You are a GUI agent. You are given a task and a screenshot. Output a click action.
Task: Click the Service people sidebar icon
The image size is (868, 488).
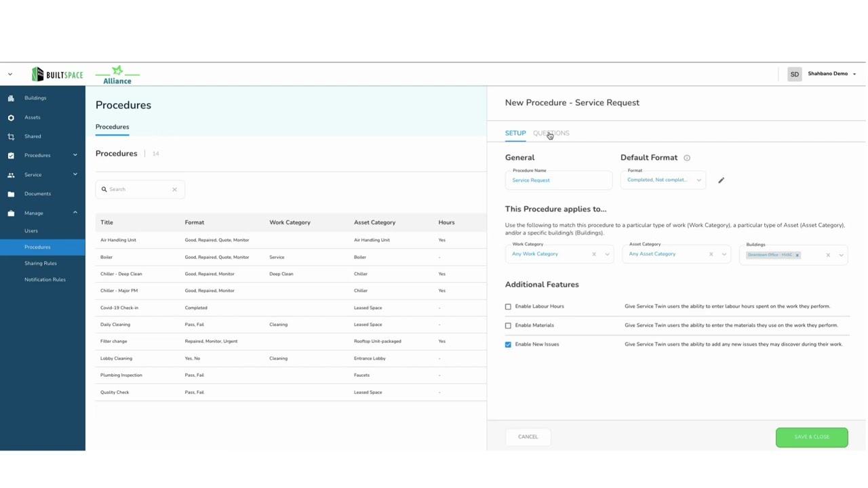(11, 175)
